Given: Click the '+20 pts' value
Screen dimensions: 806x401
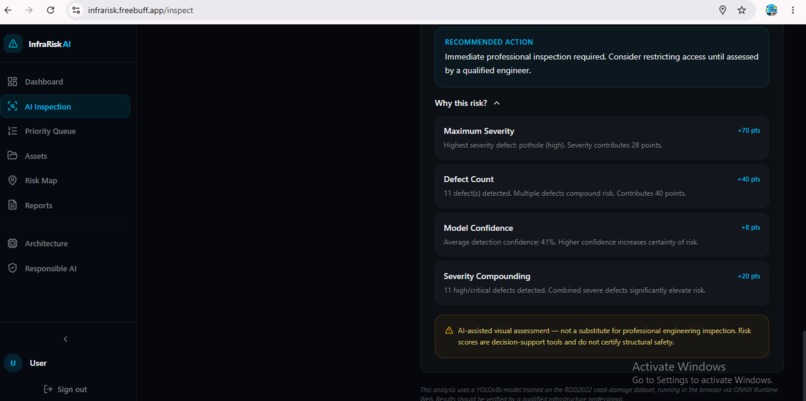Looking at the screenshot, I should tap(748, 276).
